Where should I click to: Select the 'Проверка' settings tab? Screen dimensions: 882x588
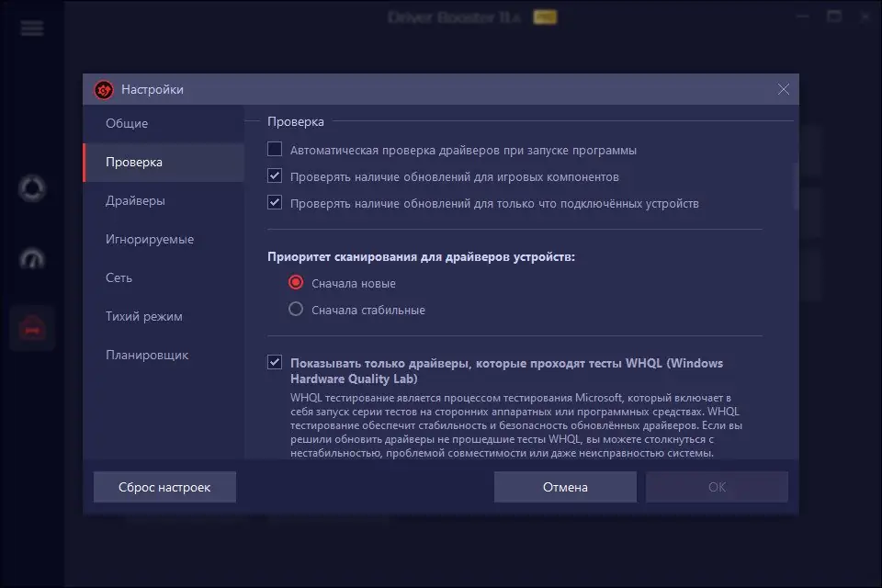tap(164, 162)
